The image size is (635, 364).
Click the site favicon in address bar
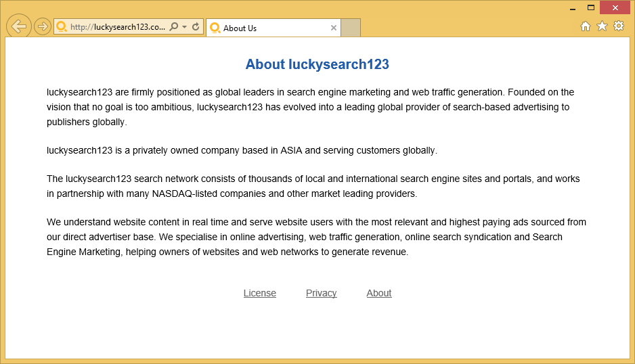[x=61, y=26]
